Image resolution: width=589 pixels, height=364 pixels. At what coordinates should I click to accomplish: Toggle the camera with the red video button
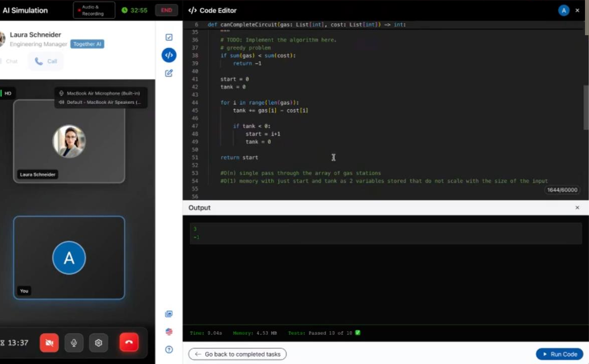click(49, 342)
